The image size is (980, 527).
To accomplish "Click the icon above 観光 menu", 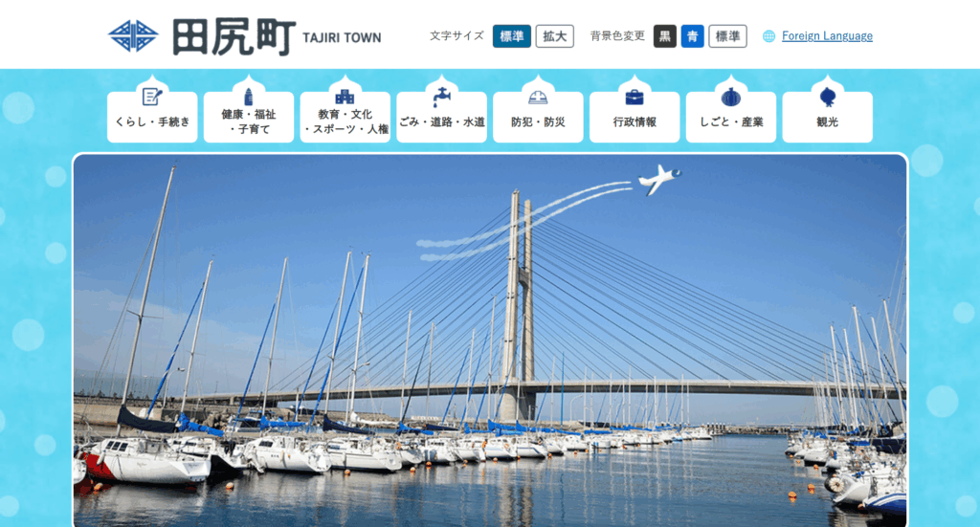I will click(828, 97).
